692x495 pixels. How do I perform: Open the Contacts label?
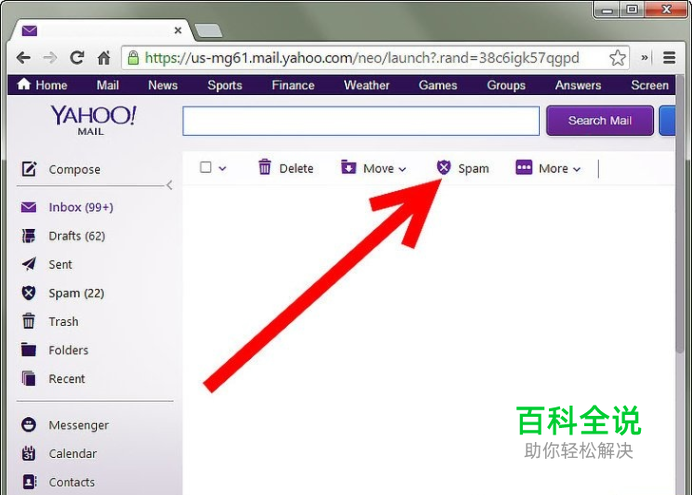pyautogui.click(x=71, y=482)
